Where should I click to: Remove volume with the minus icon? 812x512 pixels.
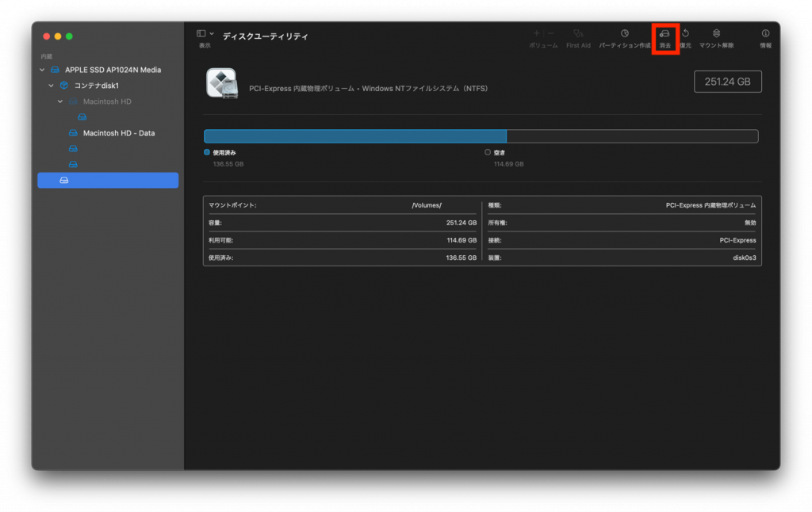[550, 33]
